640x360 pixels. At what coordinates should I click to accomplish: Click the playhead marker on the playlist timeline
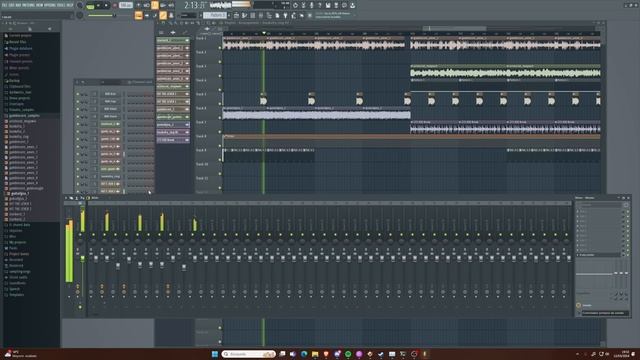tap(264, 33)
